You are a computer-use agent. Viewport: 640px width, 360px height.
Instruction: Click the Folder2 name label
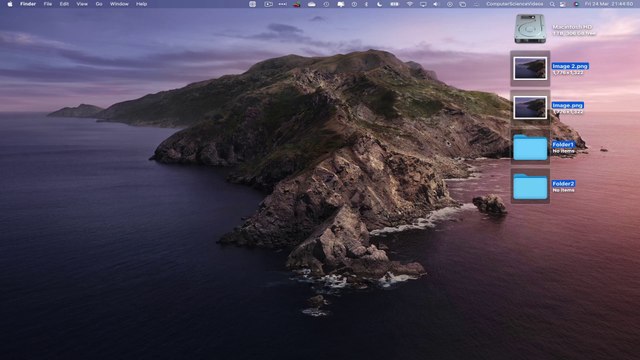[x=563, y=184]
